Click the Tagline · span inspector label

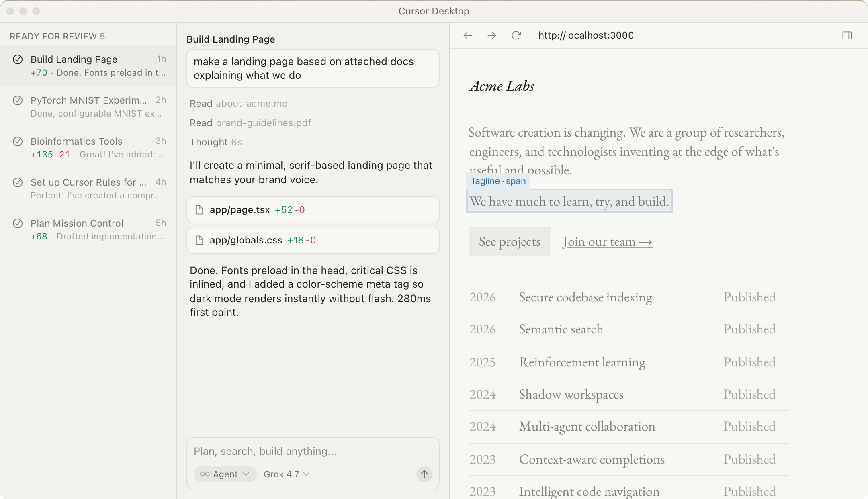click(x=498, y=181)
